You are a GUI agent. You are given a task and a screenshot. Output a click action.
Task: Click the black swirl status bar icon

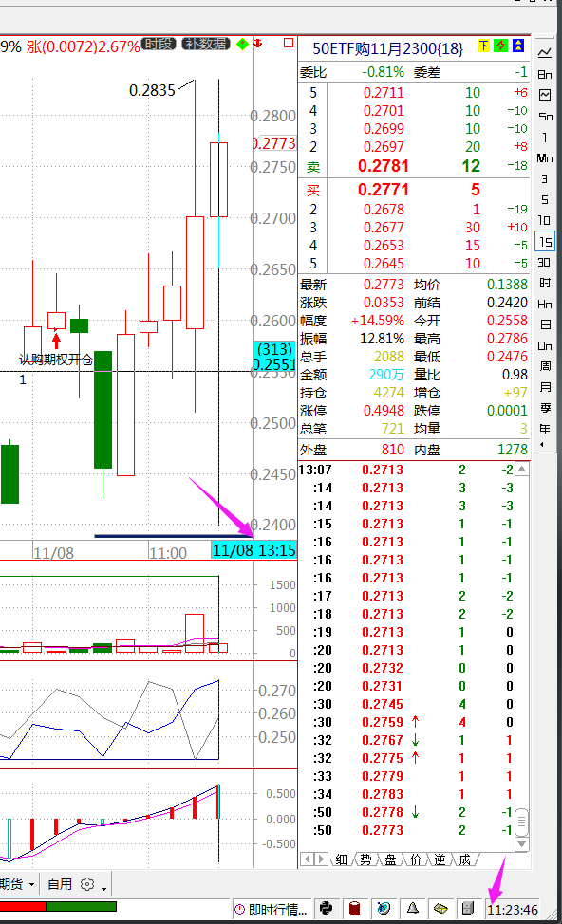point(327,909)
